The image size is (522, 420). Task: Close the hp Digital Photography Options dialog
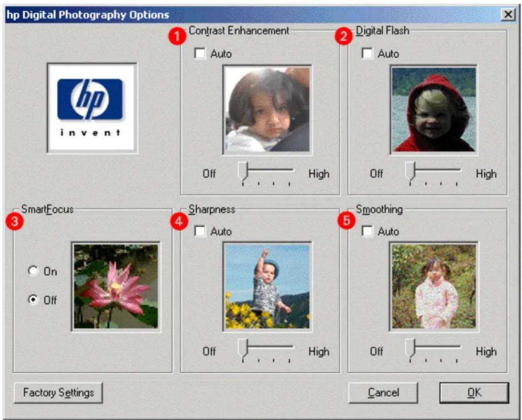508,14
